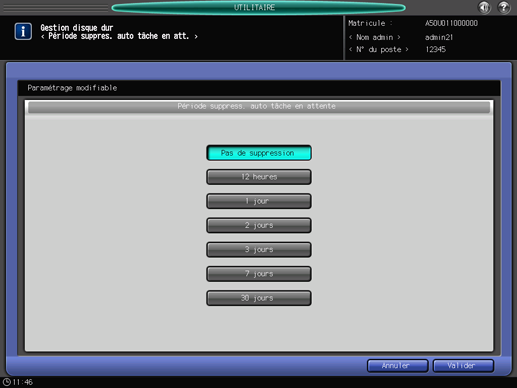Click the Paramétrage modifiable label
This screenshot has height=388, width=517.
(72, 88)
